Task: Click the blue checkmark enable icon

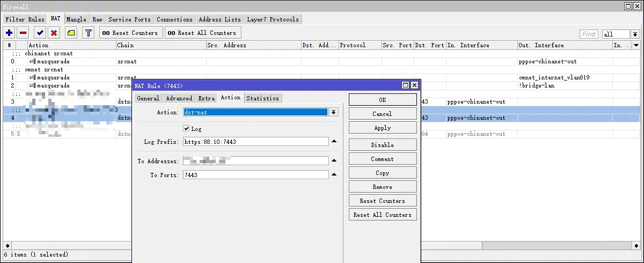Action: (x=40, y=33)
